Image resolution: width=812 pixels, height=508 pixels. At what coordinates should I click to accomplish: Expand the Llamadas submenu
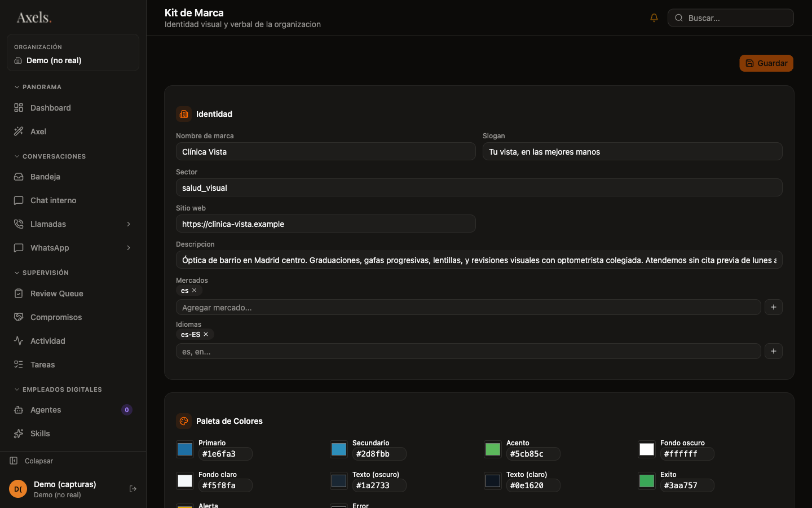coord(129,224)
